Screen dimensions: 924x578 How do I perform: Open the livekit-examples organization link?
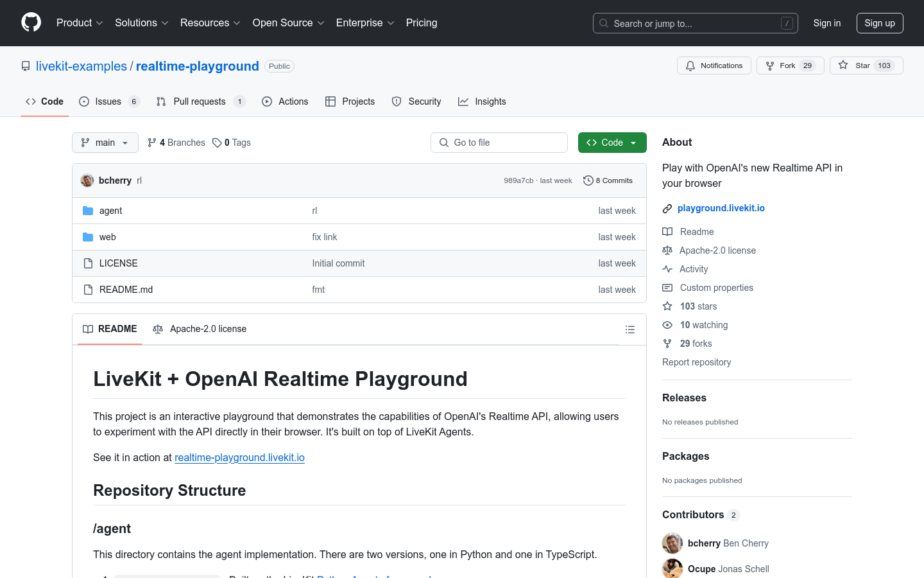pos(81,66)
